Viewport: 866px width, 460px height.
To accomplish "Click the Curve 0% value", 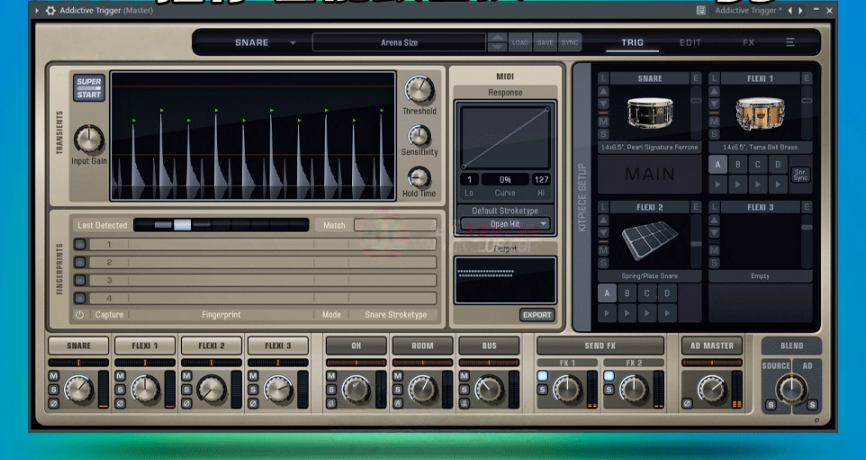I will (x=505, y=179).
